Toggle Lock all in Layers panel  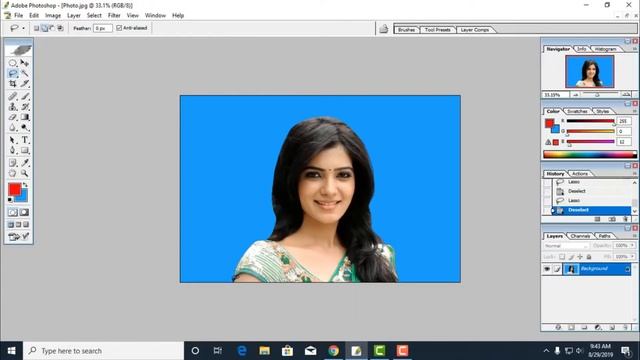click(x=589, y=257)
